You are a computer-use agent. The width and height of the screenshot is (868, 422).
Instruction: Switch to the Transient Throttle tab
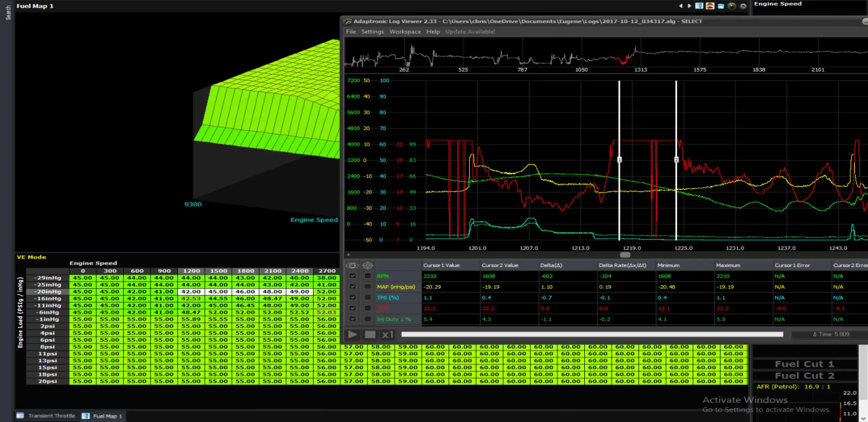tap(51, 415)
